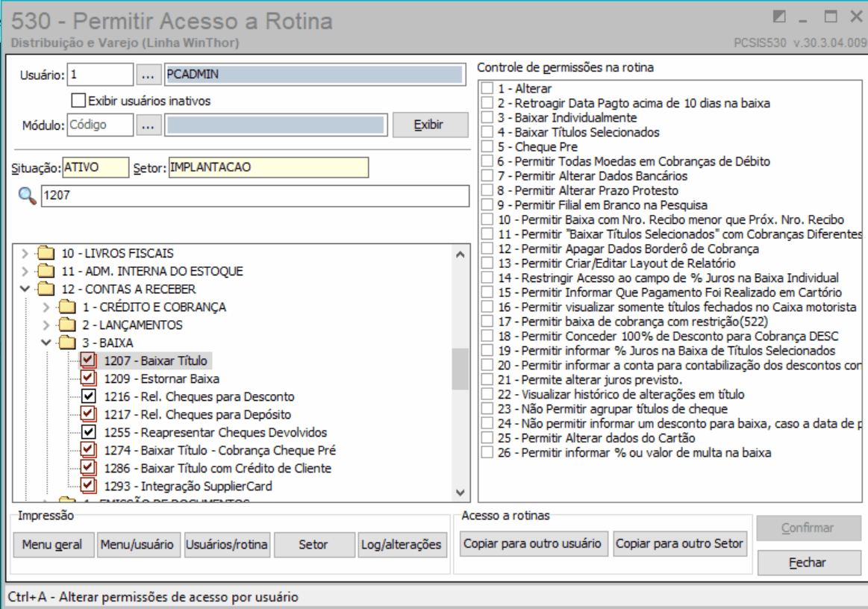Viewport: 868px width, 609px height.
Task: Click the Fechar button
Action: 809,563
